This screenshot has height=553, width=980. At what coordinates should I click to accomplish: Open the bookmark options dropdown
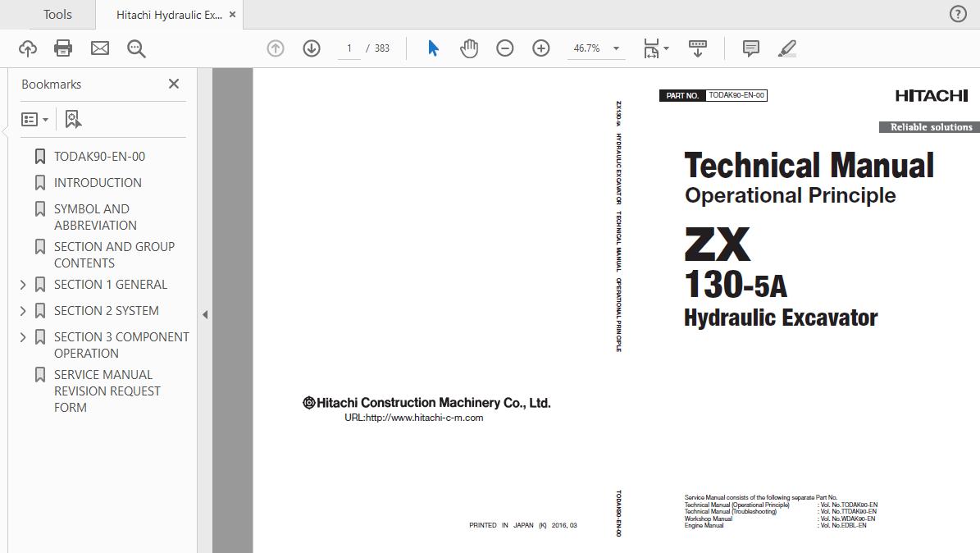pyautogui.click(x=34, y=118)
